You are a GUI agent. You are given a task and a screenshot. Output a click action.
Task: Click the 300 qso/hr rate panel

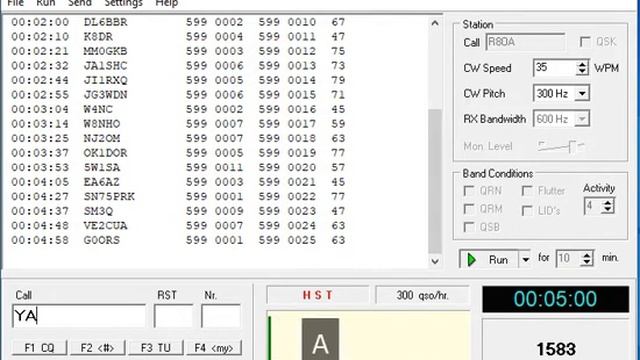click(422, 295)
